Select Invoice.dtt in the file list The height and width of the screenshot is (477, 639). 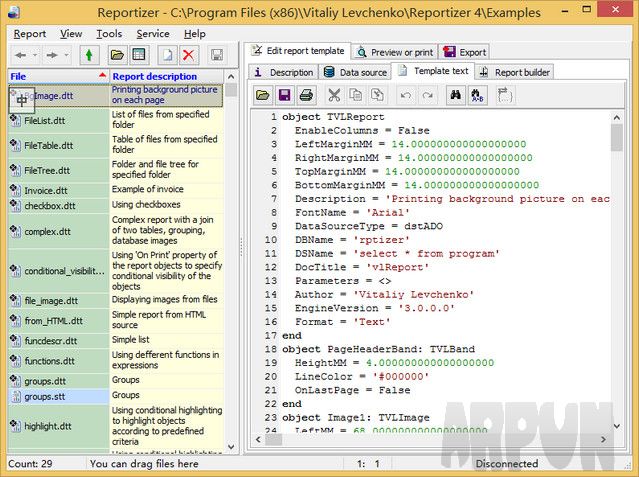tap(46, 190)
